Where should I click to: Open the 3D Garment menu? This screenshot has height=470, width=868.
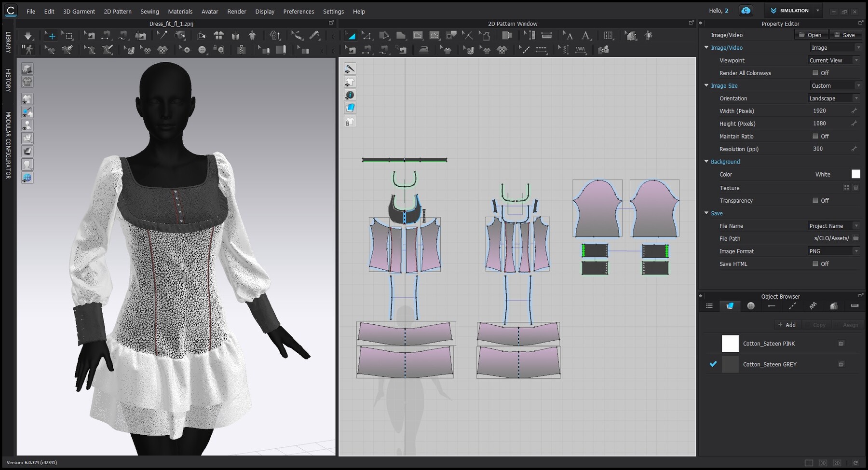tap(79, 11)
